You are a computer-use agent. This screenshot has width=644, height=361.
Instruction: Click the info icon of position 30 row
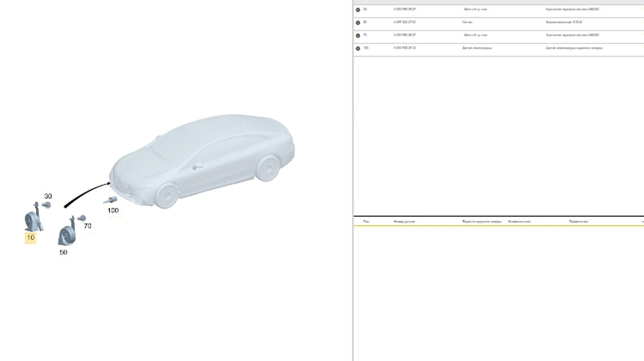358,10
